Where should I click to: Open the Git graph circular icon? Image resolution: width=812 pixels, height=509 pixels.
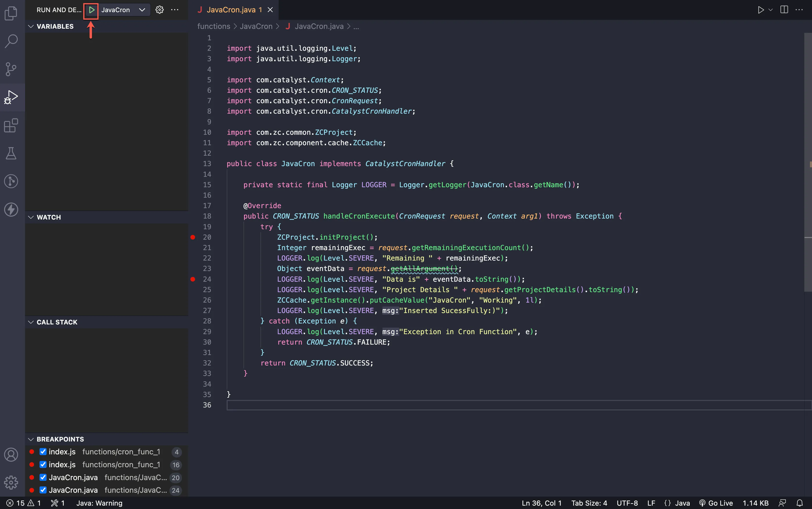click(x=11, y=181)
